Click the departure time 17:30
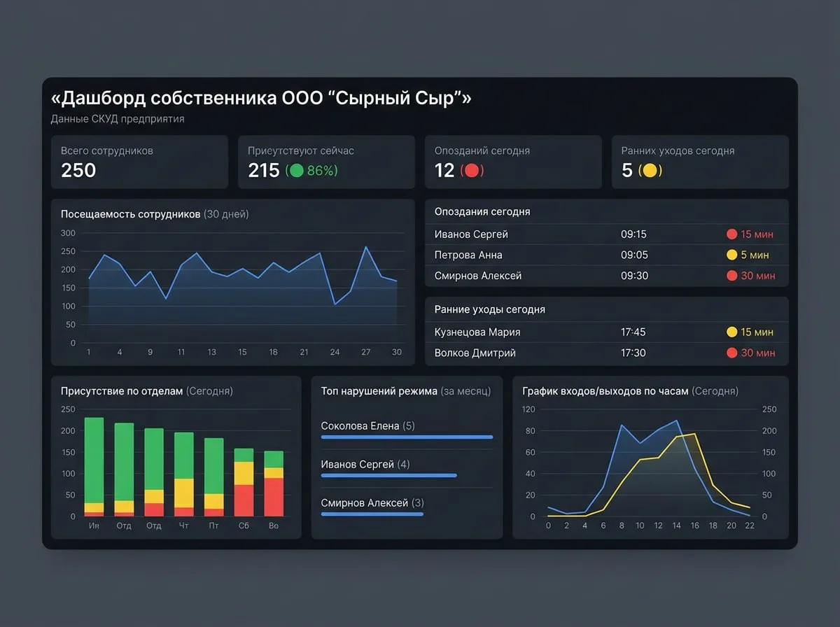This screenshot has height=627, width=840. [x=633, y=353]
